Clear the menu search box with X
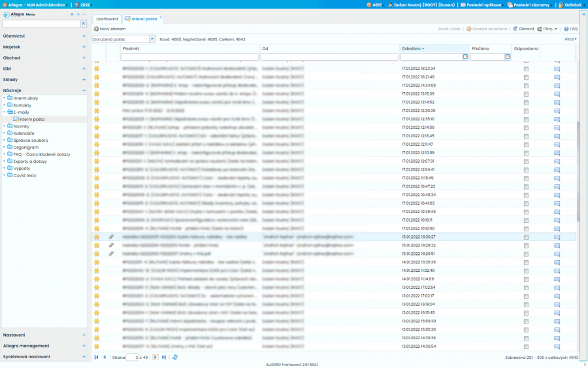Viewport: 588px width, 368px height. (x=83, y=24)
